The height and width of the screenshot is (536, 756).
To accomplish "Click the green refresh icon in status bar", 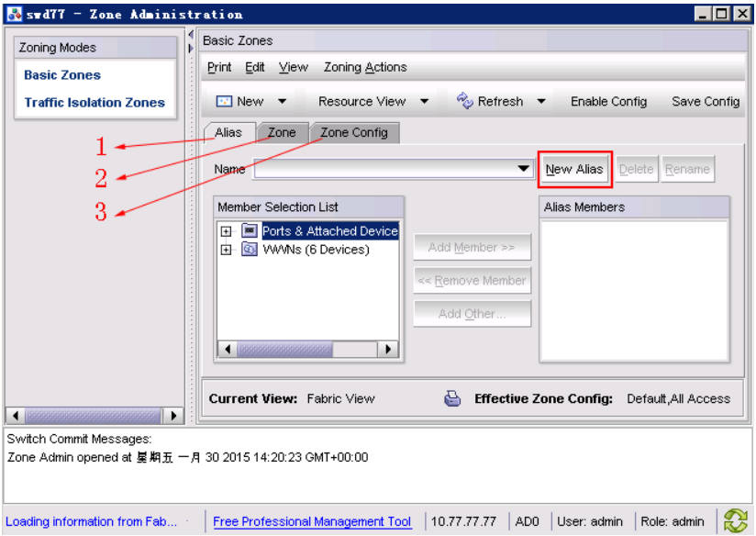I will [x=736, y=521].
